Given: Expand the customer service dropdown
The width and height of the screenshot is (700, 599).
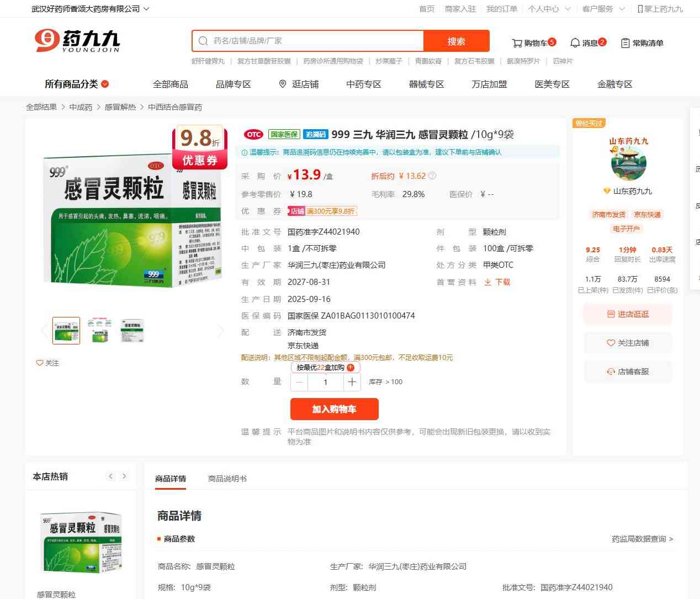Looking at the screenshot, I should (x=622, y=9).
